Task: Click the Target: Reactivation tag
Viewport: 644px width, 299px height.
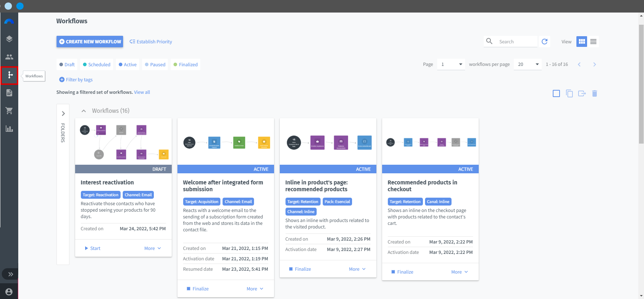Action: [x=101, y=195]
